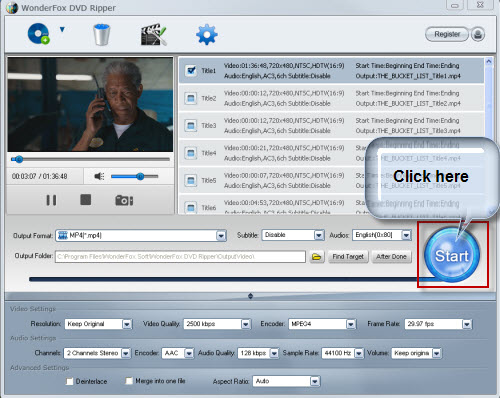Browse output folder with the folder icon
The height and width of the screenshot is (398, 500).
317,257
